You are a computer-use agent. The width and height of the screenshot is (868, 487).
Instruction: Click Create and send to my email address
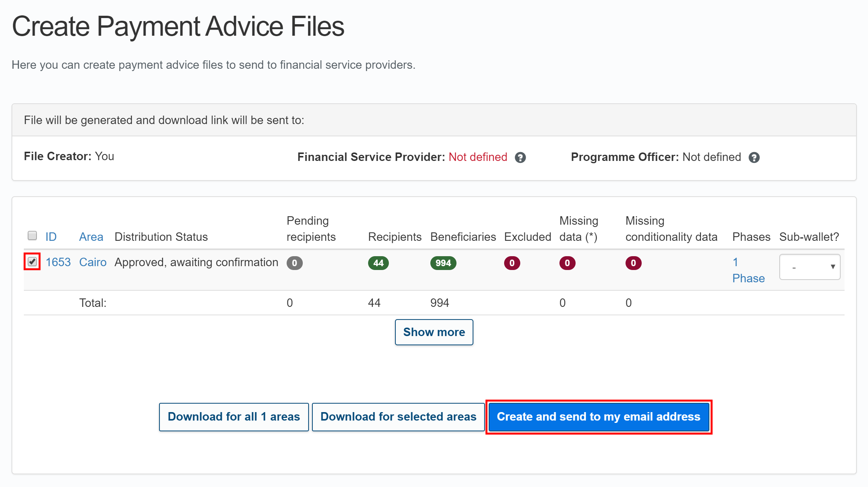coord(598,417)
